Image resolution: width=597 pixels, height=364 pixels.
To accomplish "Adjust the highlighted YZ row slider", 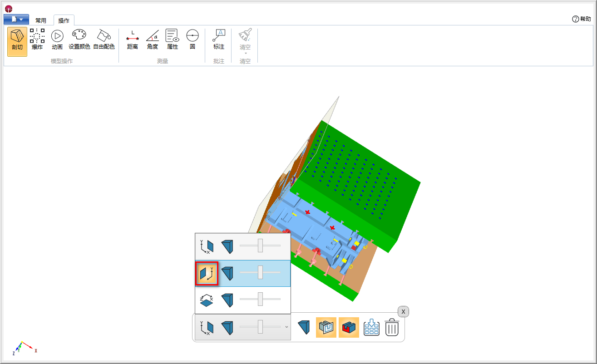I will tap(260, 272).
